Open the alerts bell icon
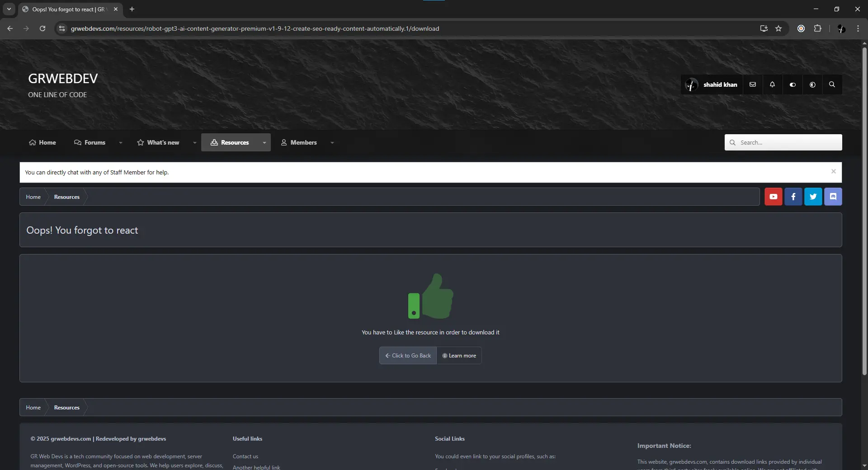The image size is (868, 470). point(772,85)
